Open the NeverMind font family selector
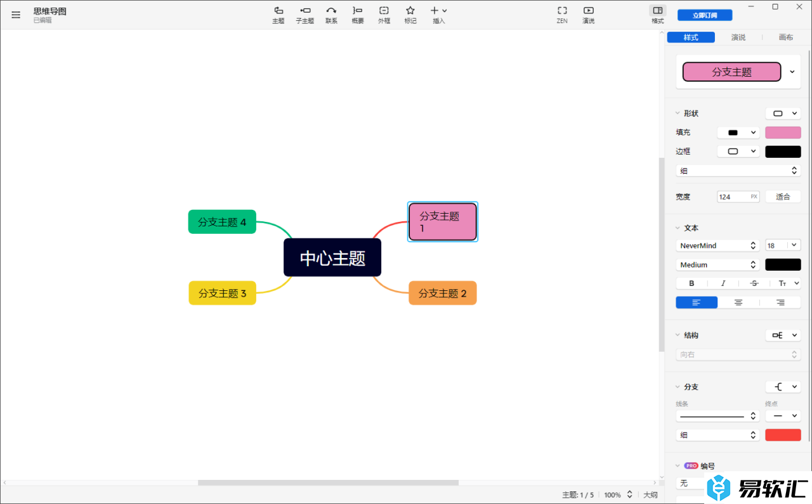Viewport: 812px width, 504px height. coord(718,245)
